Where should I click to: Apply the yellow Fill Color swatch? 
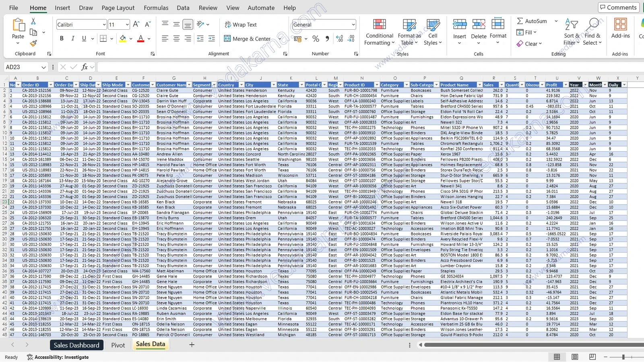click(x=123, y=39)
